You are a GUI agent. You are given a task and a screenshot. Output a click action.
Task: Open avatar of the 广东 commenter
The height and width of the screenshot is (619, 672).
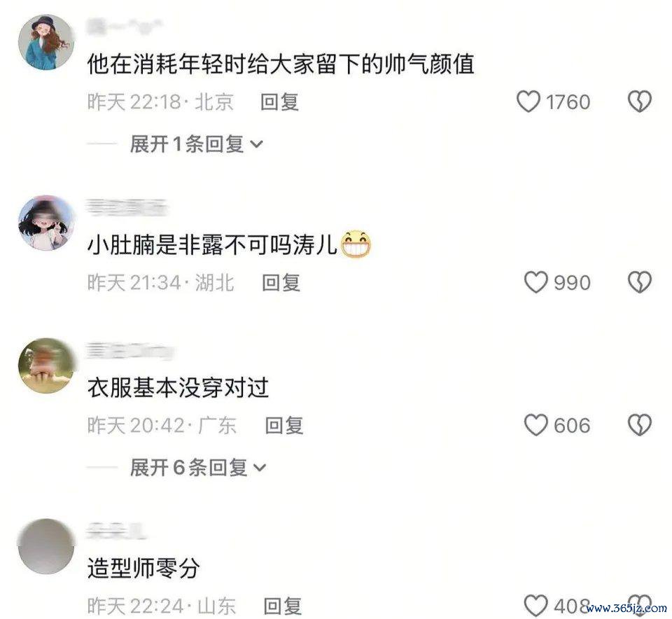pyautogui.click(x=46, y=366)
